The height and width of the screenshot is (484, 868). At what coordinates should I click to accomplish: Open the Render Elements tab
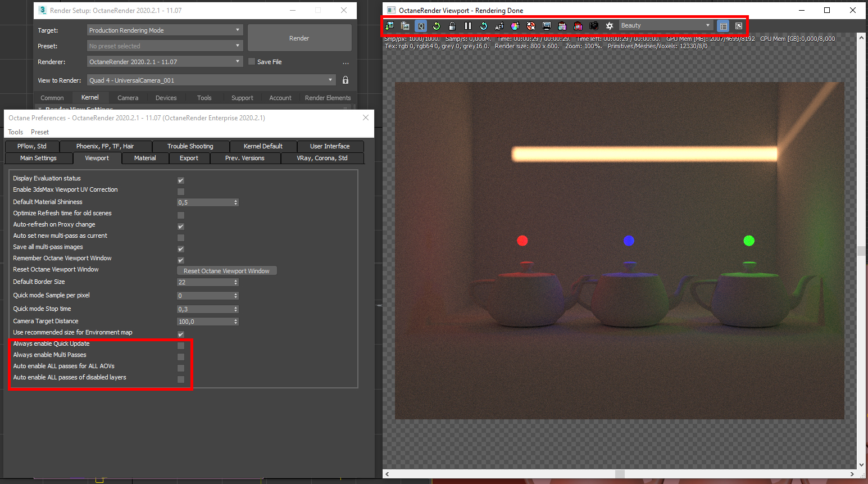(x=328, y=98)
